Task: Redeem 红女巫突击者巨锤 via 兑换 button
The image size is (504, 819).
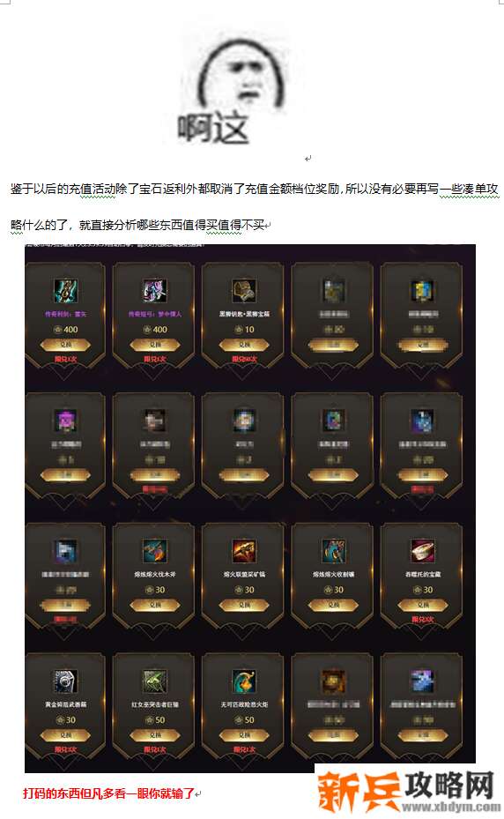Action: point(154,735)
